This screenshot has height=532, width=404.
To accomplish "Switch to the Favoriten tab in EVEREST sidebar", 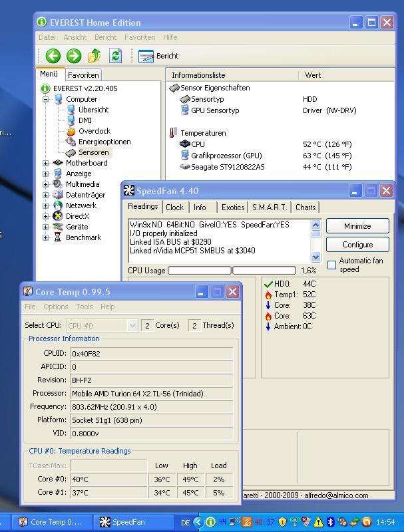I will [83, 75].
